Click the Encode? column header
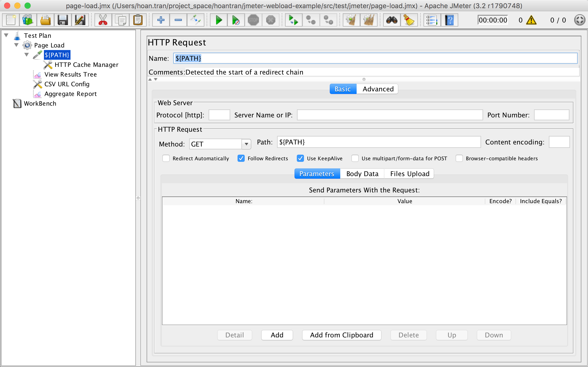Viewport: 588px width, 367px height. (500, 201)
